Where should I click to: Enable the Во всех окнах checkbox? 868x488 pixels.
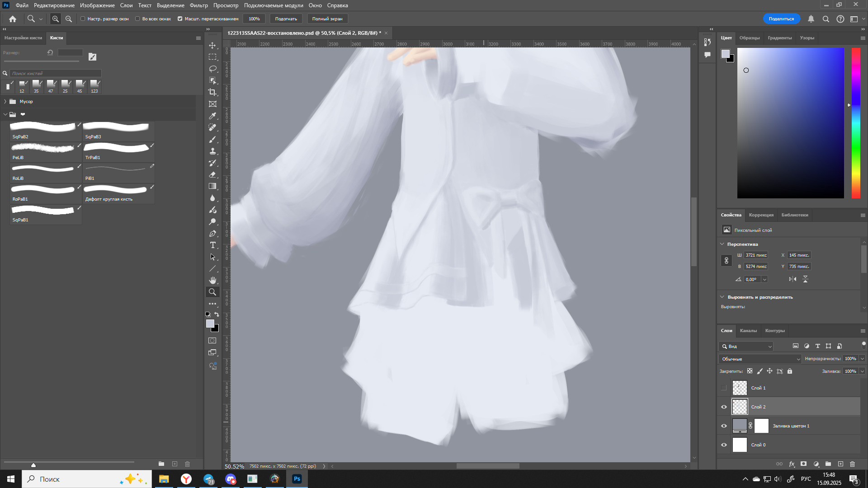click(x=137, y=19)
